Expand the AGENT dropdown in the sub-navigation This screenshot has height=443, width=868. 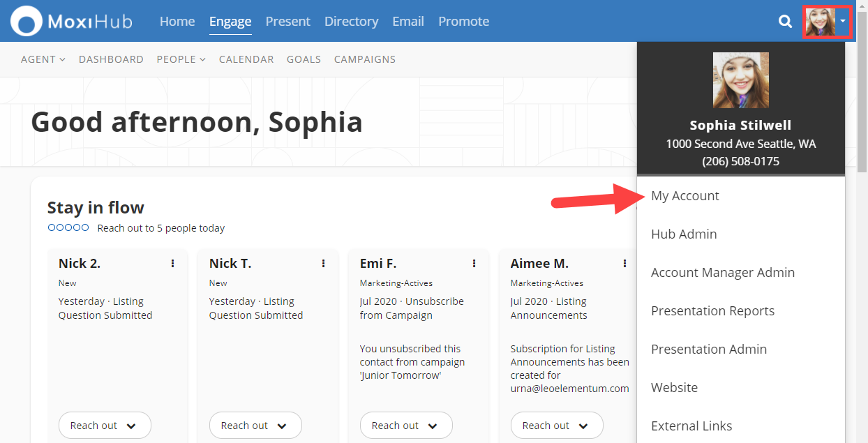tap(43, 59)
